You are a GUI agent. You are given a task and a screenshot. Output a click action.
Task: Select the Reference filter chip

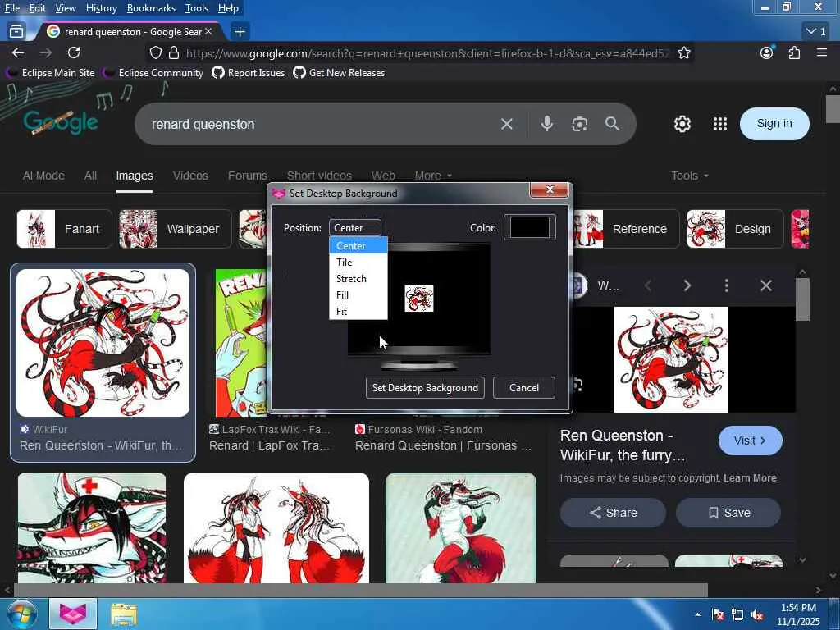pyautogui.click(x=624, y=230)
